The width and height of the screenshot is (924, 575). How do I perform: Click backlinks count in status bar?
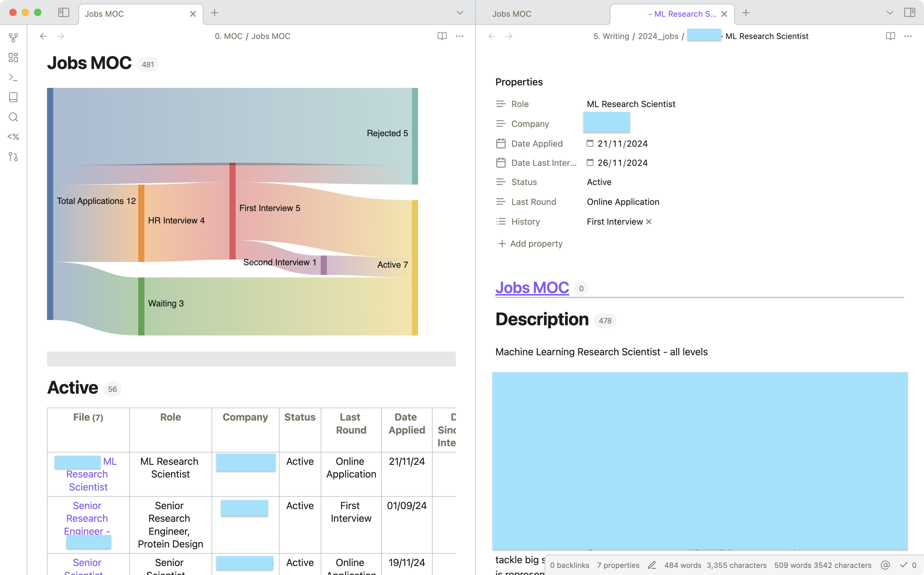(570, 565)
